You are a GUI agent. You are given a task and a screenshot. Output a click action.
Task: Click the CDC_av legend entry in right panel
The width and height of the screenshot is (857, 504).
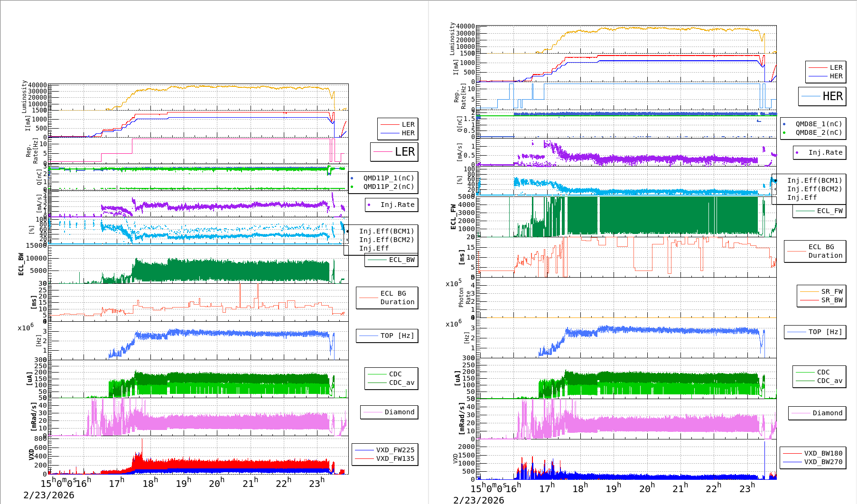click(x=829, y=381)
